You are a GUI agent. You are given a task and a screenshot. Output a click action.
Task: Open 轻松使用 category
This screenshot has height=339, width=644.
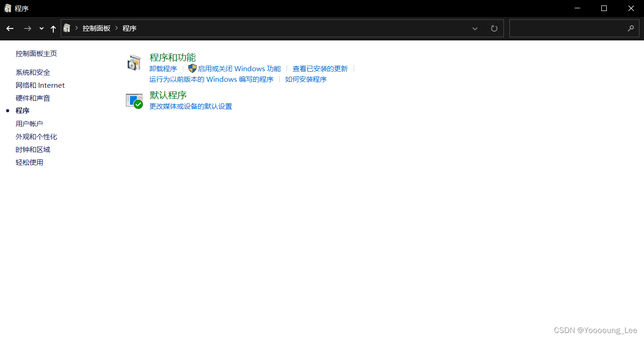point(29,162)
